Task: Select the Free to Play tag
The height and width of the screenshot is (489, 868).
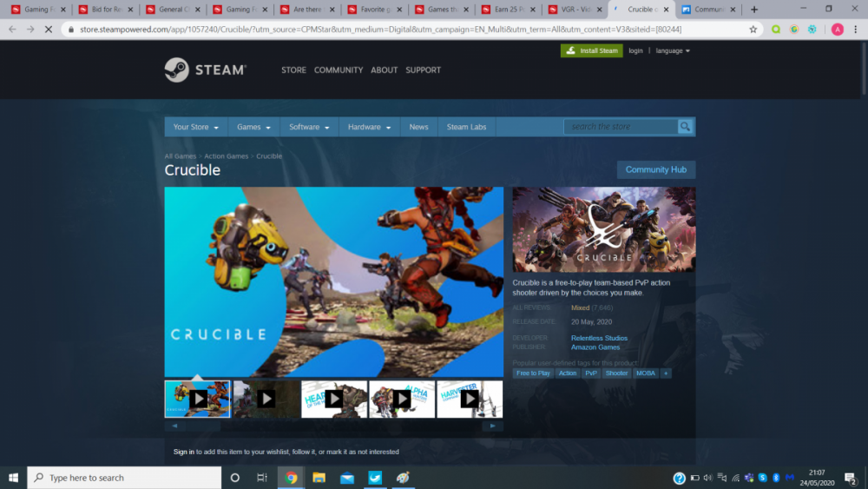Action: pyautogui.click(x=533, y=373)
